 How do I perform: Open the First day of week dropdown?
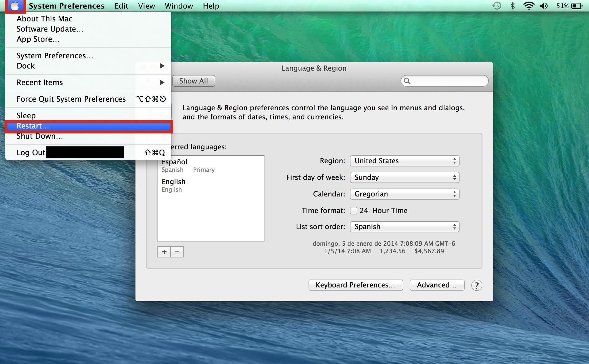(403, 177)
